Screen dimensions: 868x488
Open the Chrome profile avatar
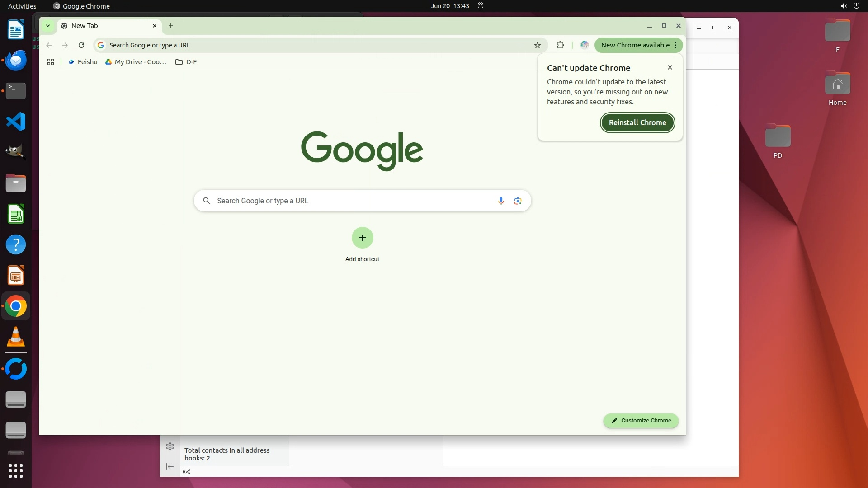585,45
